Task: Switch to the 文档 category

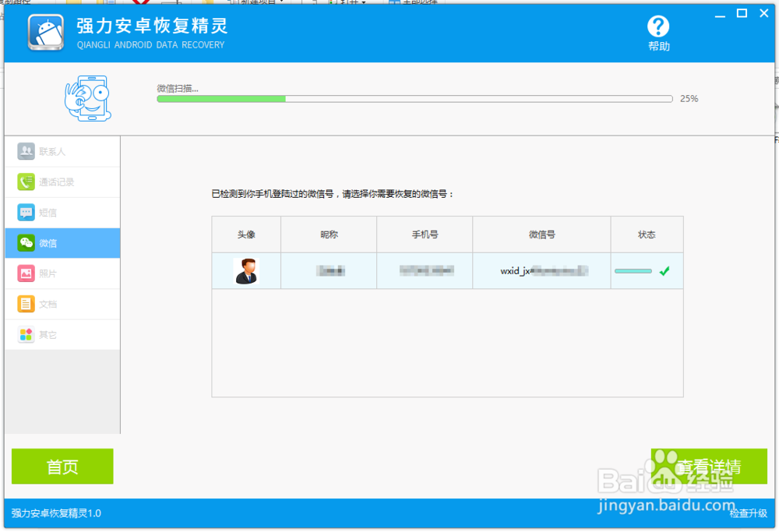Action: [x=62, y=304]
